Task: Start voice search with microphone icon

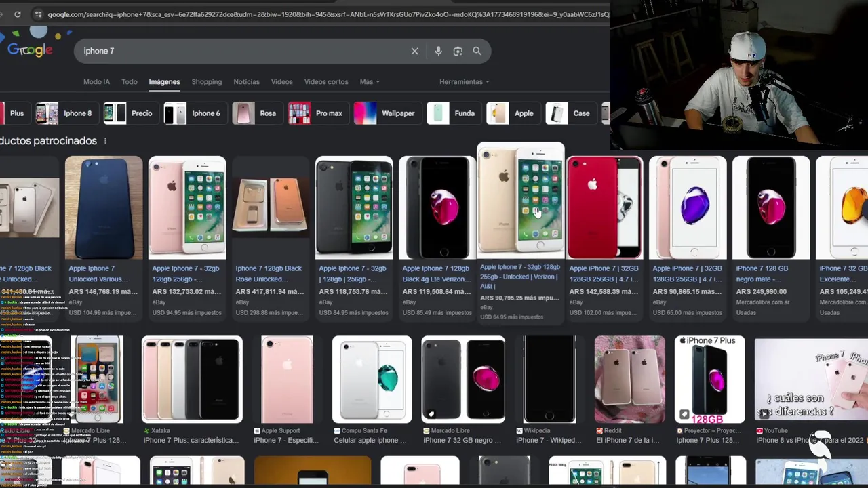Action: (x=438, y=51)
